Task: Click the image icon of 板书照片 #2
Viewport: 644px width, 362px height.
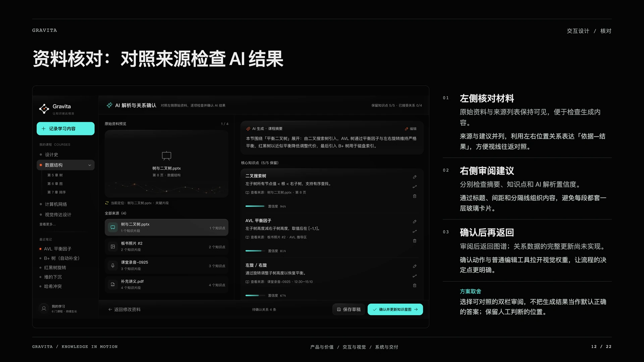Action: [x=113, y=246]
